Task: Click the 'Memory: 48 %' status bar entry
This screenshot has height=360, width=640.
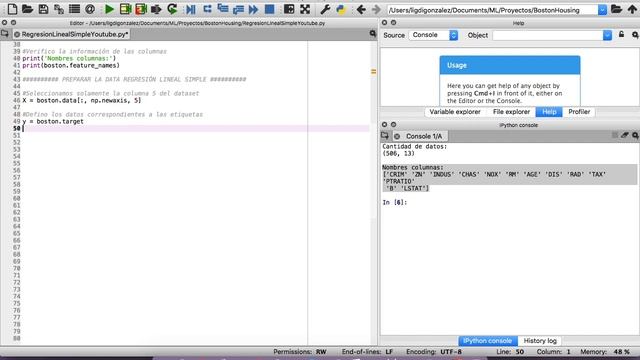Action: (x=604, y=351)
